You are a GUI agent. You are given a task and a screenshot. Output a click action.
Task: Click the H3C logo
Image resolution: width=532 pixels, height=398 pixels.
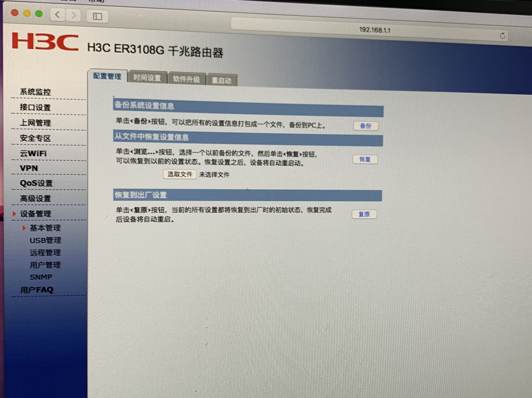[45, 42]
